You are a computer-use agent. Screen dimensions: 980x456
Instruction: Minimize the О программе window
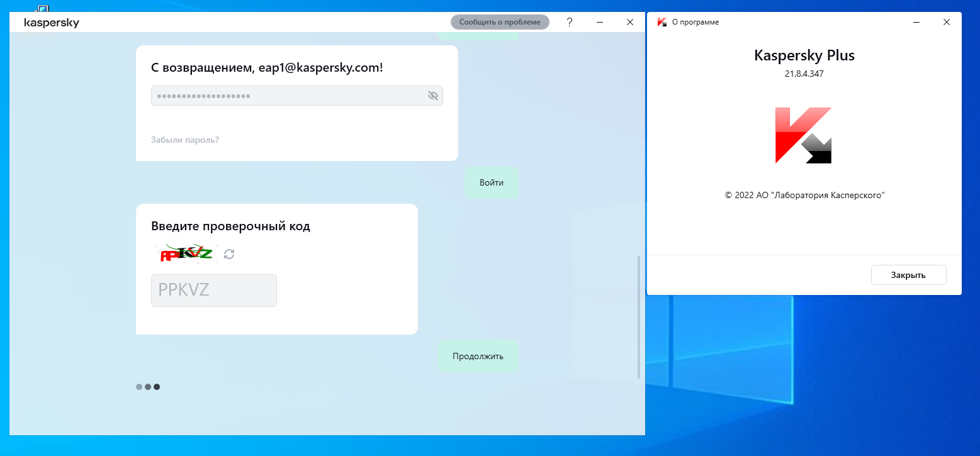[916, 22]
